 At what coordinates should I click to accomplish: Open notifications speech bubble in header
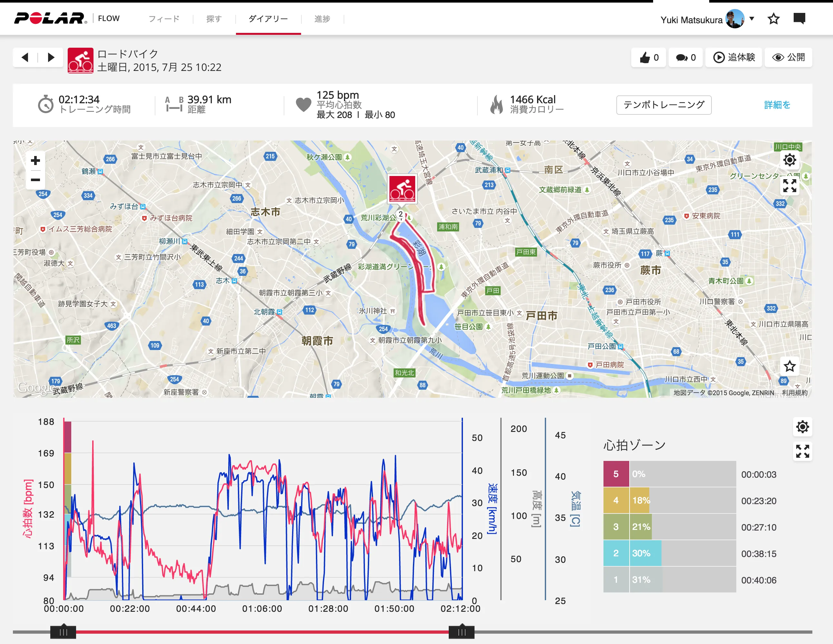799,18
